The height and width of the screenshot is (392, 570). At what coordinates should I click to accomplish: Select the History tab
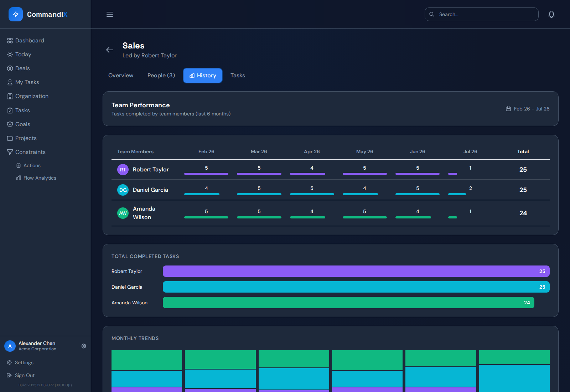tap(203, 76)
